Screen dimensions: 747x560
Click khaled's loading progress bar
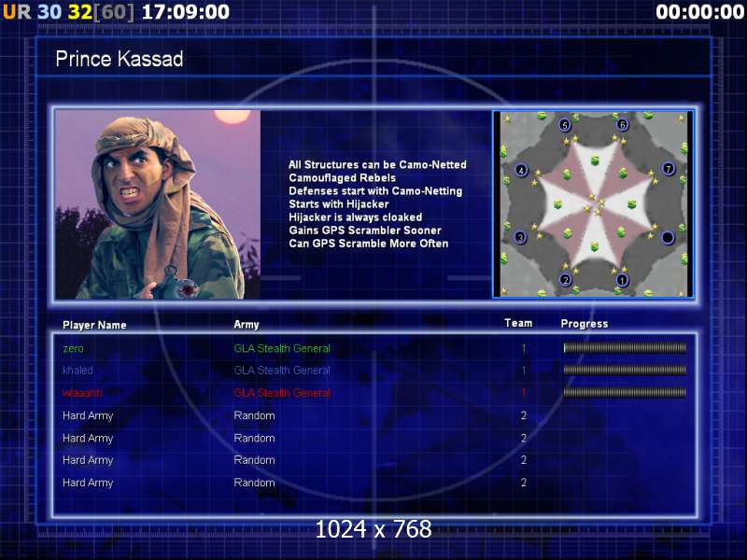point(625,370)
